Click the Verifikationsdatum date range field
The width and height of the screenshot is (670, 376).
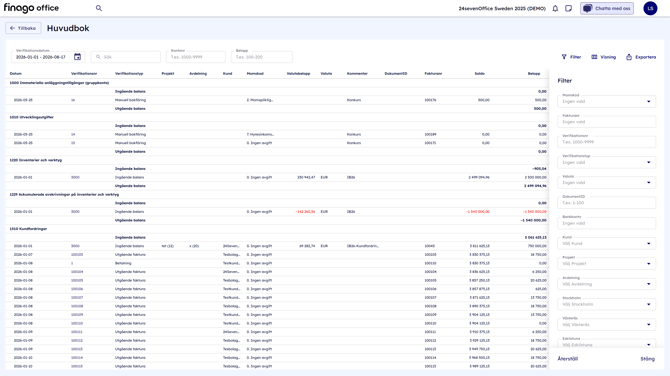click(x=47, y=57)
